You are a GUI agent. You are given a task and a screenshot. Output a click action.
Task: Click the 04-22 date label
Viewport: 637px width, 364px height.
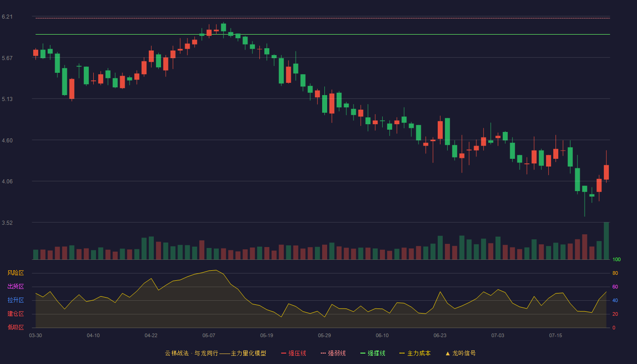[151, 335]
